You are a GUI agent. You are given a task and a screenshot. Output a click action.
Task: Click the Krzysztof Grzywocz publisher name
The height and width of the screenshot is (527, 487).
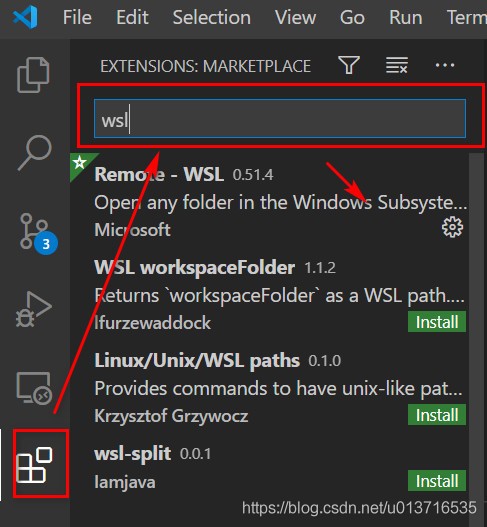171,416
